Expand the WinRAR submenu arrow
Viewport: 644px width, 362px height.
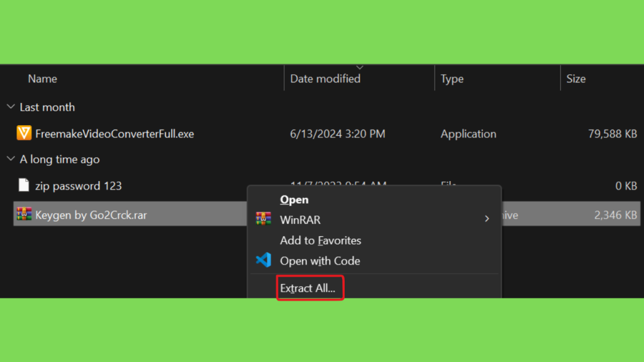click(487, 219)
